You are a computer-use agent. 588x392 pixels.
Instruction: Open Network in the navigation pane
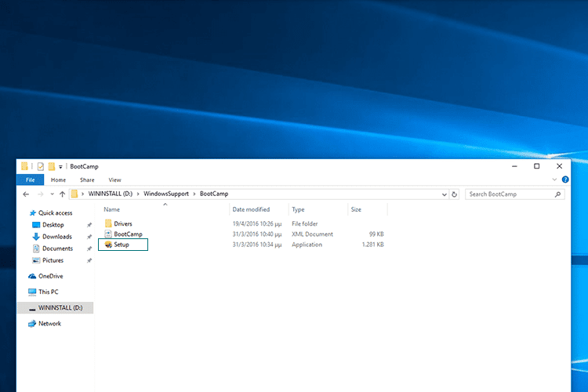[45, 324]
